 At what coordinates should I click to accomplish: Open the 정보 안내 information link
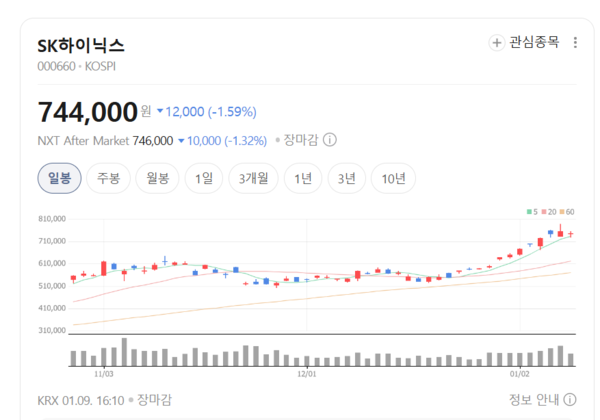pyautogui.click(x=533, y=400)
